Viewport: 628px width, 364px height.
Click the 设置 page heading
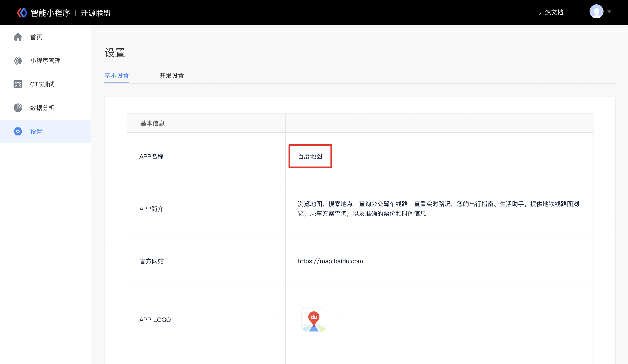115,53
